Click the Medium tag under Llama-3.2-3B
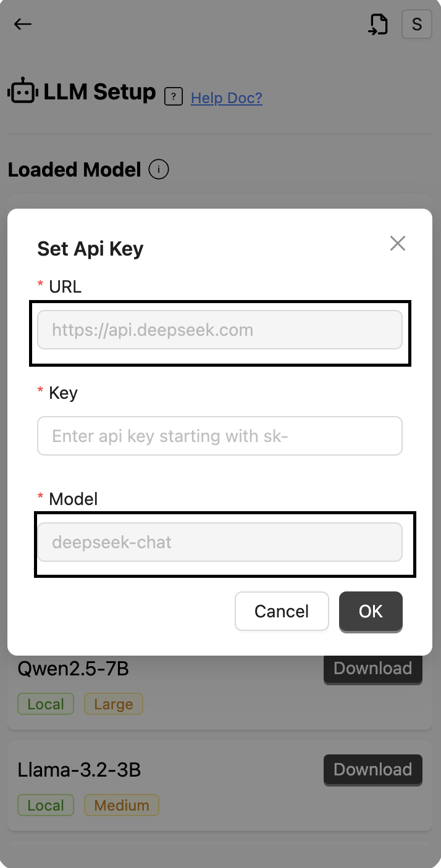Image resolution: width=441 pixels, height=868 pixels. (122, 806)
